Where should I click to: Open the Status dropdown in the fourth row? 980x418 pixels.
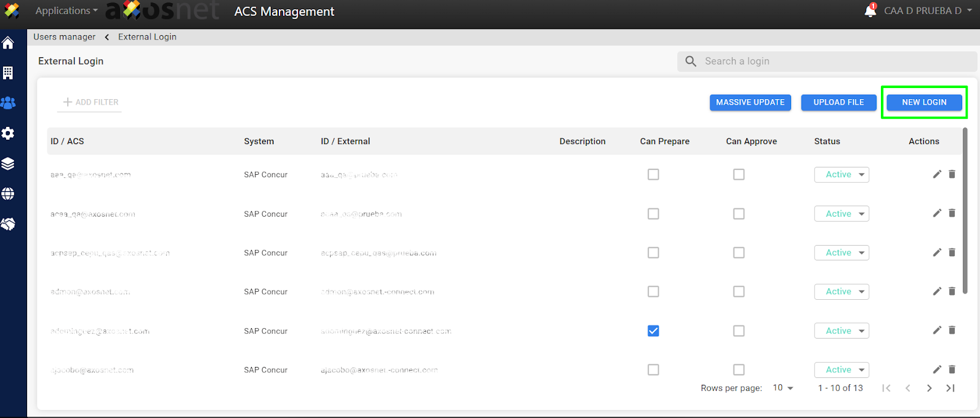click(841, 291)
